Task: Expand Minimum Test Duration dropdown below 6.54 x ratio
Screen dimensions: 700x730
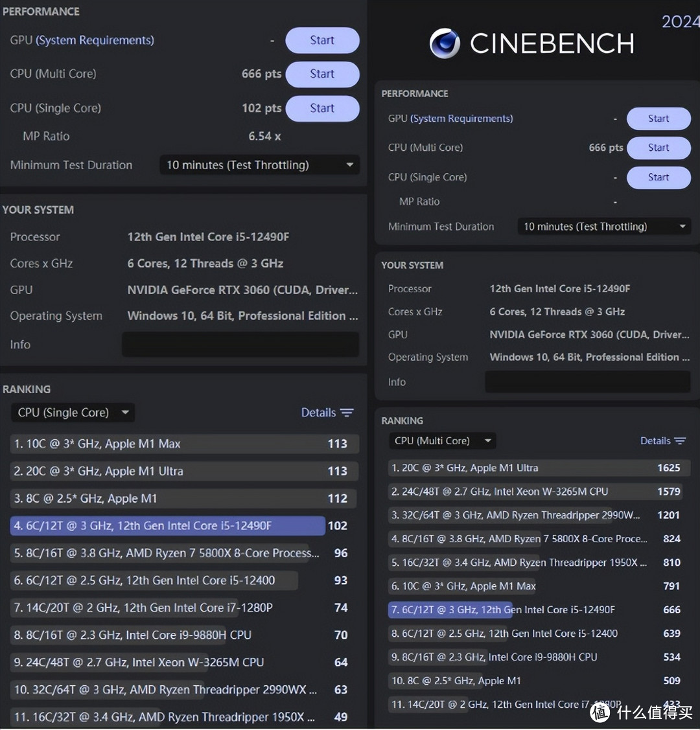Action: point(259,165)
